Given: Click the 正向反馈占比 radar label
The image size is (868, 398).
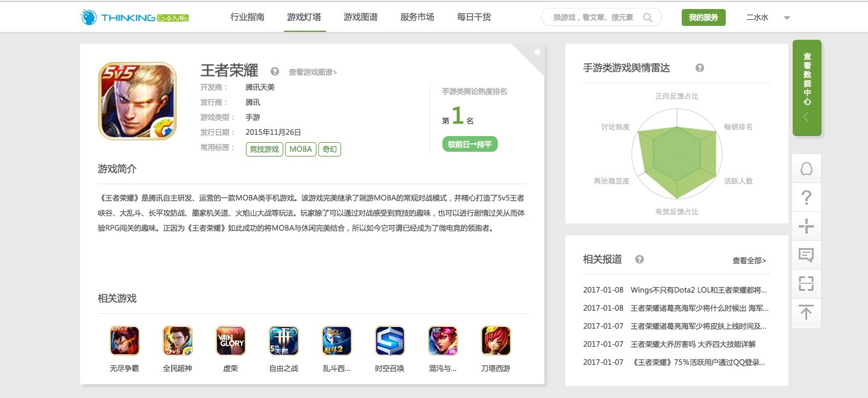Looking at the screenshot, I should point(677,96).
